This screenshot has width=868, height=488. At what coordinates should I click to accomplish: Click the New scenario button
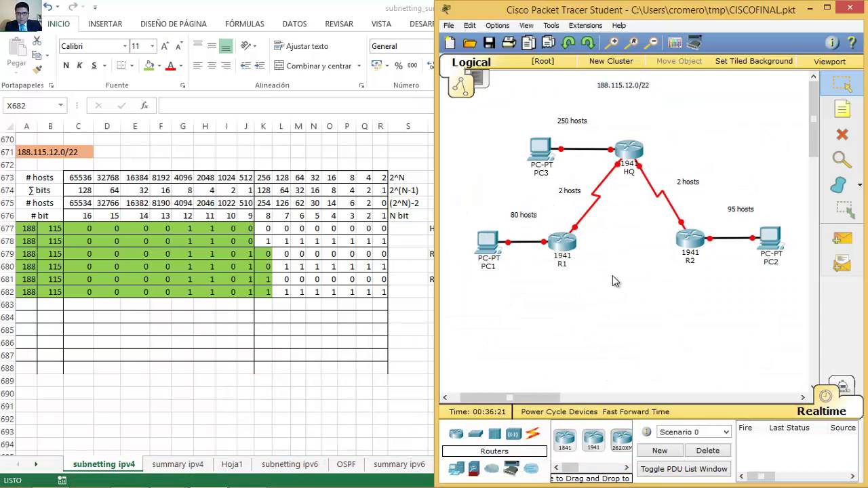tap(660, 450)
